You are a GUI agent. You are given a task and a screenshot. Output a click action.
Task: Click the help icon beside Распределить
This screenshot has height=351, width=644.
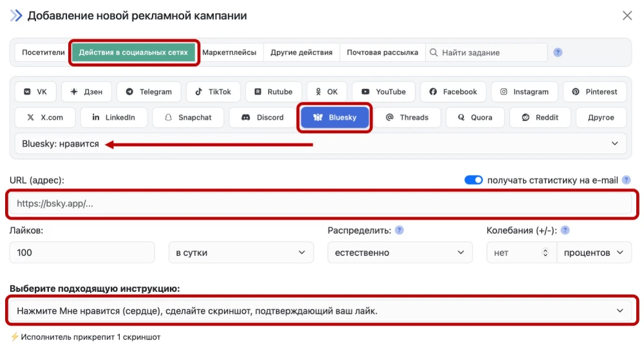[x=399, y=231]
